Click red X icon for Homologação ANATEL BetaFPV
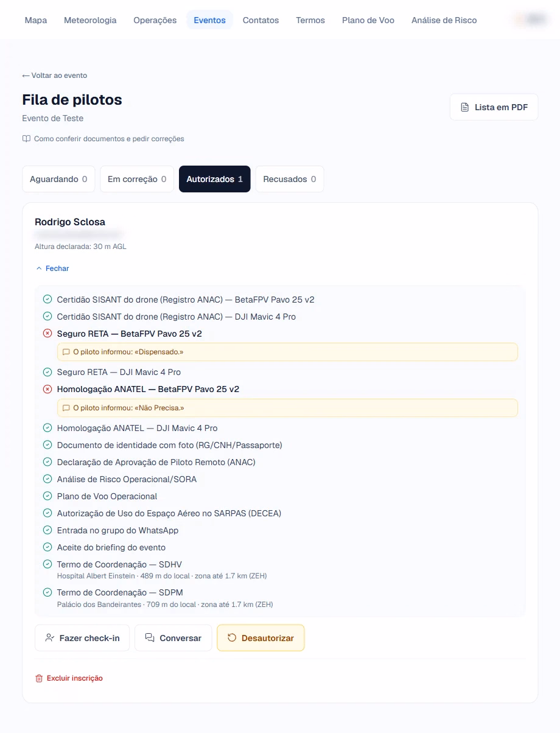 pos(47,389)
